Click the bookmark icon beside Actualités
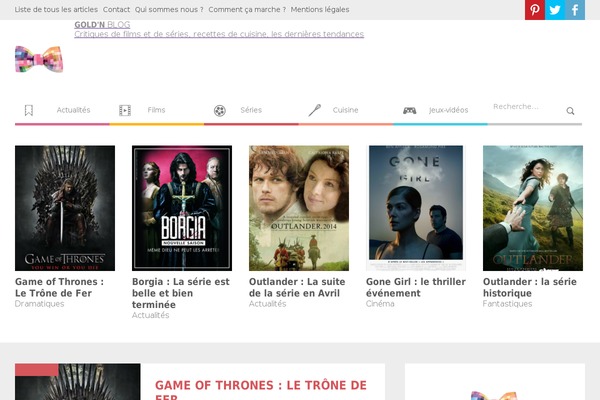Screen dimensions: 600x400 pyautogui.click(x=29, y=110)
